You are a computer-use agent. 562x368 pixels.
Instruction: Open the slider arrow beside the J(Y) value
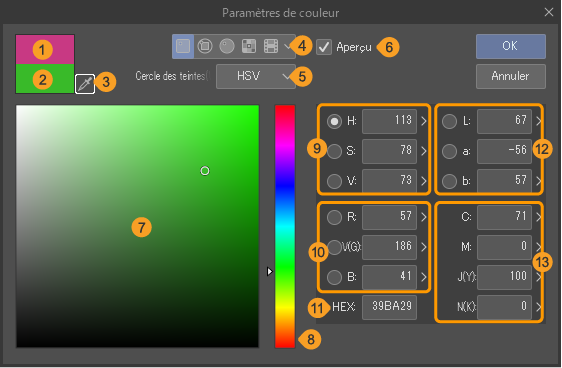538,277
